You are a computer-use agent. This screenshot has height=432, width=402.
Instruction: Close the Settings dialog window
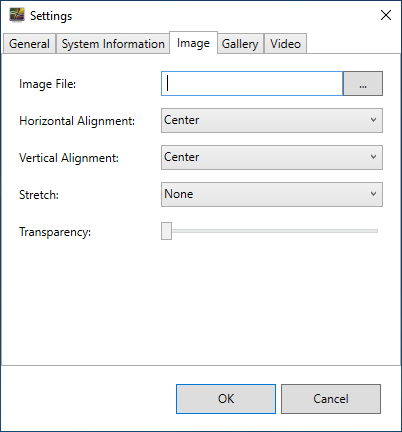[x=386, y=15]
